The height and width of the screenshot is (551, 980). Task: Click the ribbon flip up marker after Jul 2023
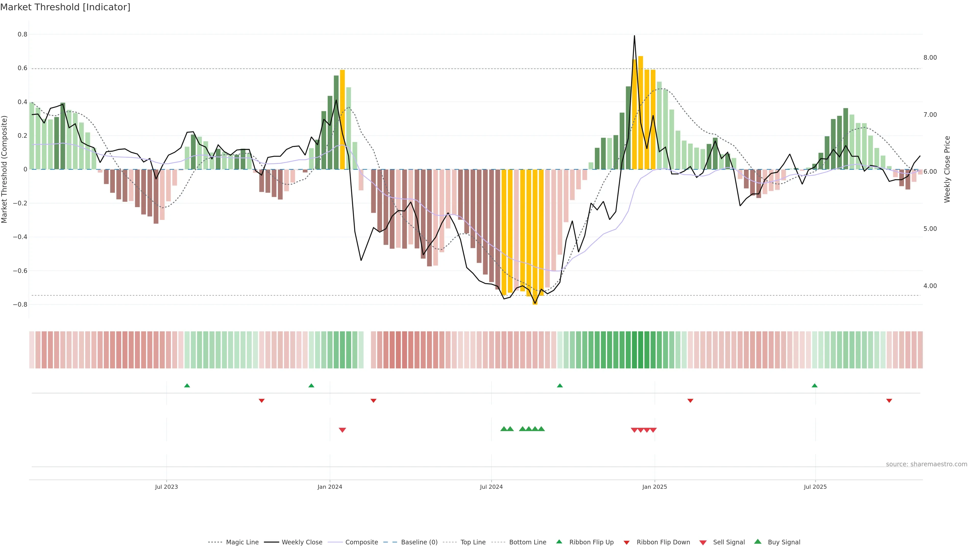point(187,386)
